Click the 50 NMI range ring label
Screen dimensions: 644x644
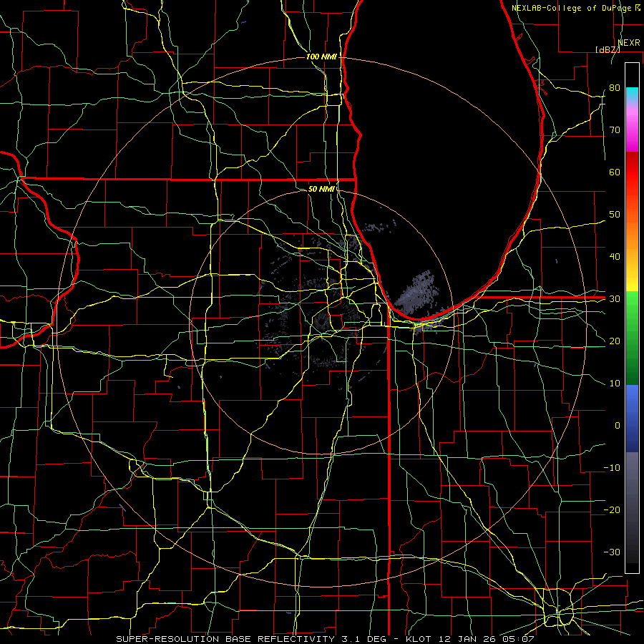pos(321,190)
